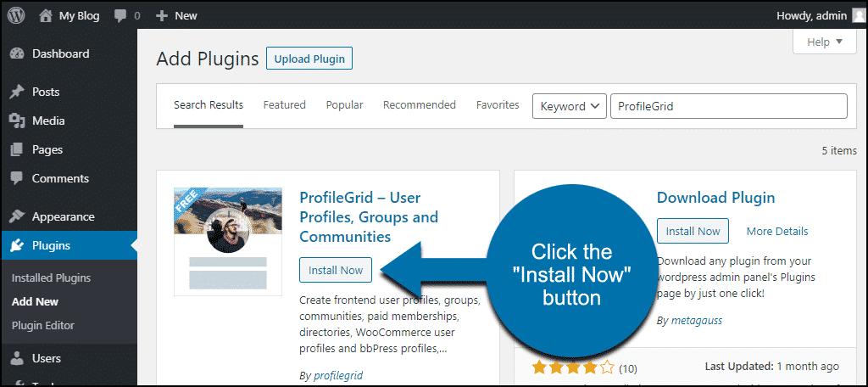This screenshot has width=868, height=387.
Task: Open the Recommended tab
Action: [x=420, y=104]
